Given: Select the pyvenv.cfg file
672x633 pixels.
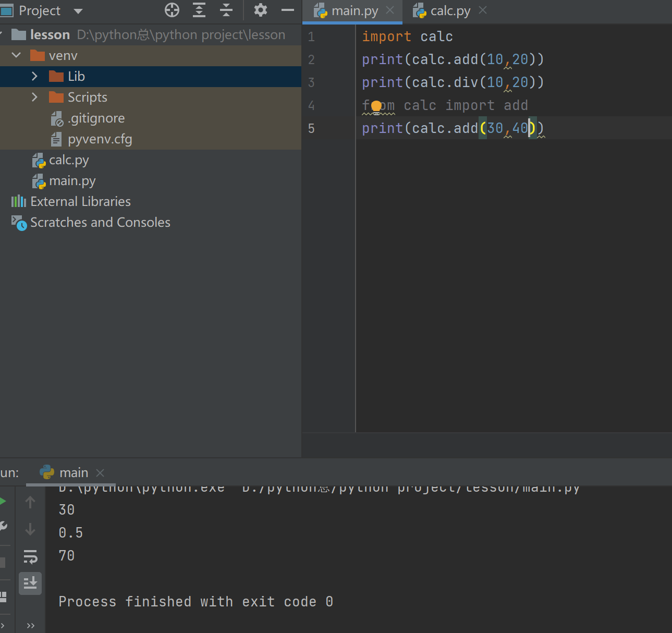Looking at the screenshot, I should [x=100, y=139].
